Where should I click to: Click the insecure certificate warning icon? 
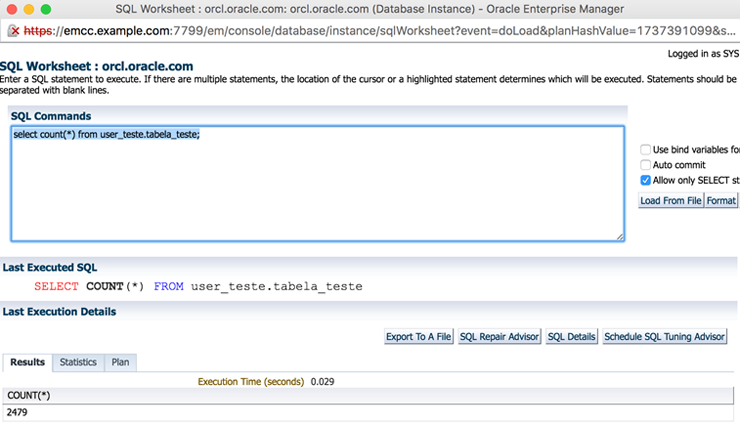pyautogui.click(x=14, y=31)
